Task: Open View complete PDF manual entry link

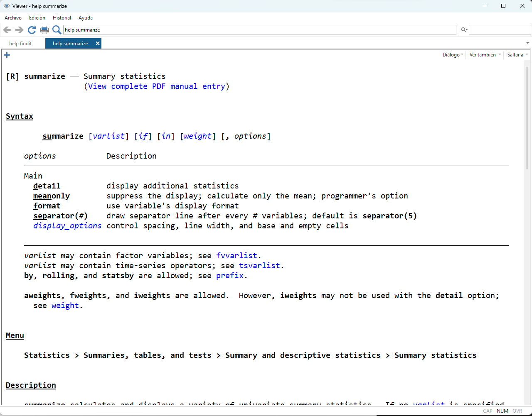Action: [156, 86]
